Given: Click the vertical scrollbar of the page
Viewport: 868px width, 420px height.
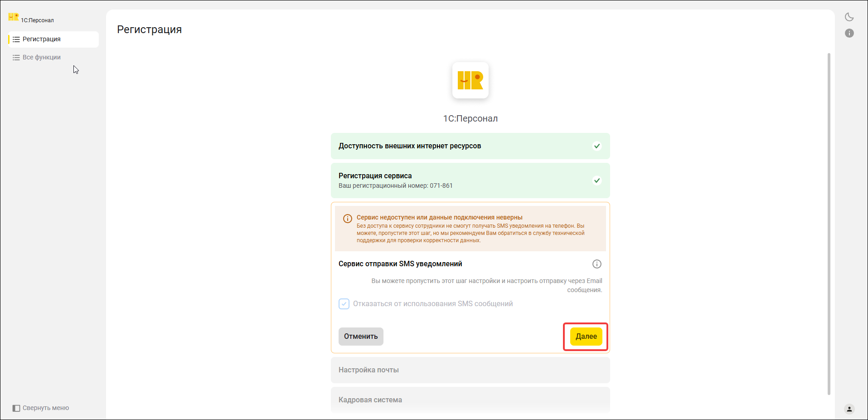Looking at the screenshot, I should pyautogui.click(x=829, y=224).
